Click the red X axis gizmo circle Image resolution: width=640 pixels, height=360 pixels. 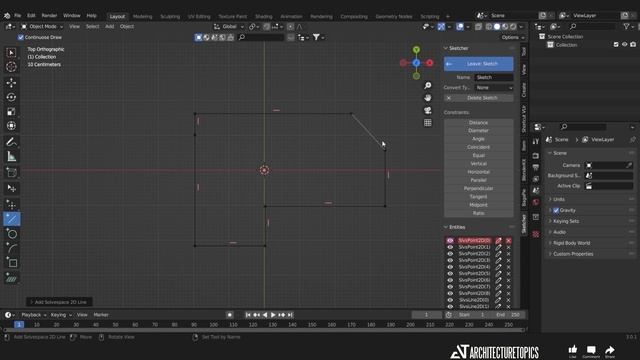(429, 63)
